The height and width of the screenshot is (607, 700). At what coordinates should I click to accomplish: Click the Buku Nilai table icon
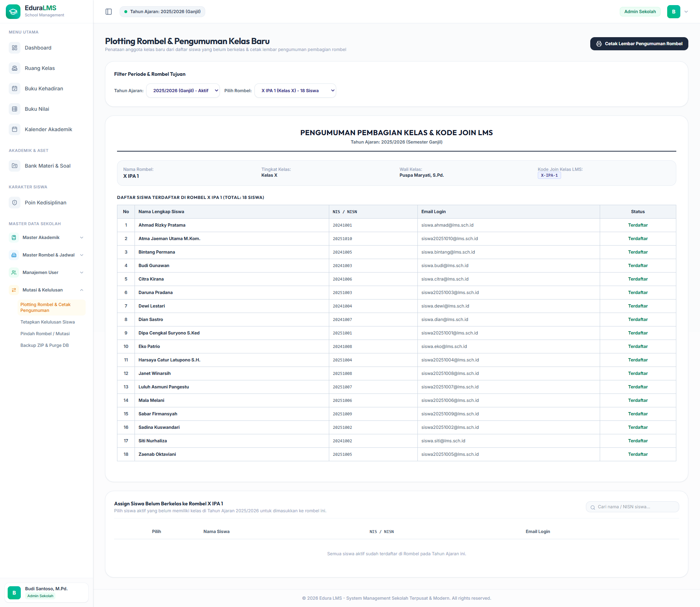pyautogui.click(x=15, y=109)
